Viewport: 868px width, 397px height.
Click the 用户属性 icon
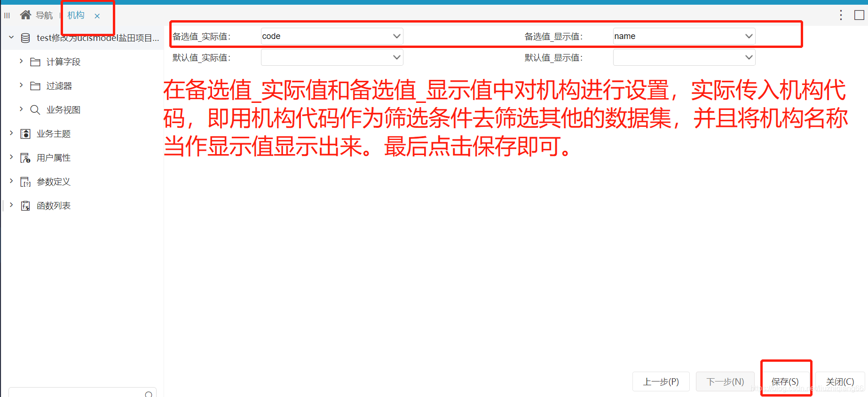tap(25, 158)
